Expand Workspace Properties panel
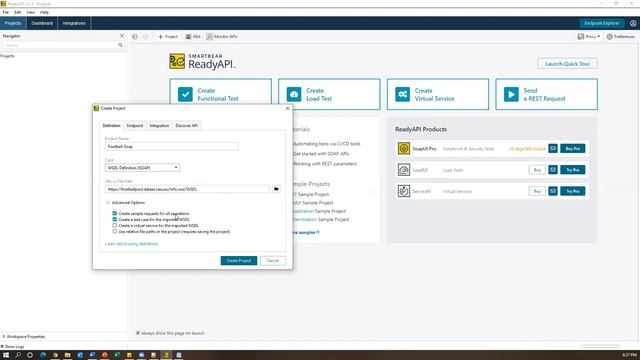The height and width of the screenshot is (360, 640). pyautogui.click(x=24, y=337)
